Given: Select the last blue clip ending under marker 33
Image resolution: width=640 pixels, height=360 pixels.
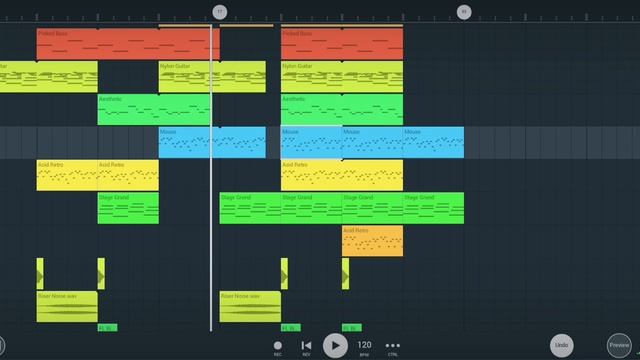Looking at the screenshot, I should coord(433,142).
